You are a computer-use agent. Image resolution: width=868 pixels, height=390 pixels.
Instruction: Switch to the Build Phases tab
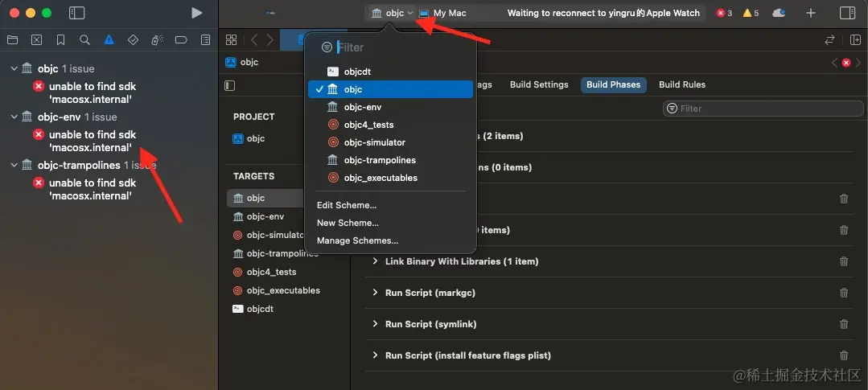click(x=613, y=84)
